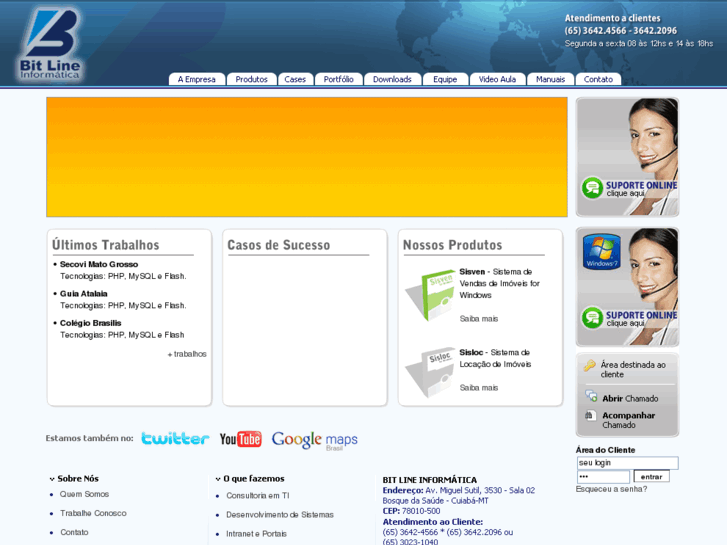Open the Guia Atalaia work item
The height and width of the screenshot is (545, 727).
(x=83, y=294)
